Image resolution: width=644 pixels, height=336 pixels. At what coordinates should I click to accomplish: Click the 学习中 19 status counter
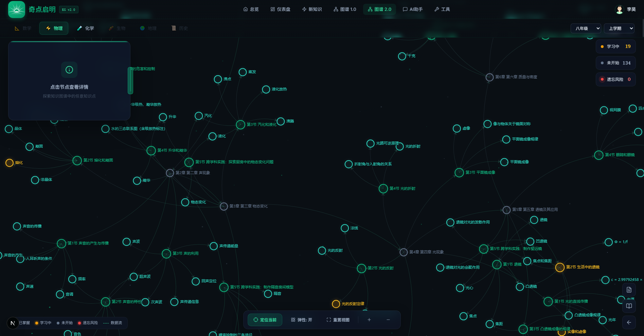(x=615, y=46)
